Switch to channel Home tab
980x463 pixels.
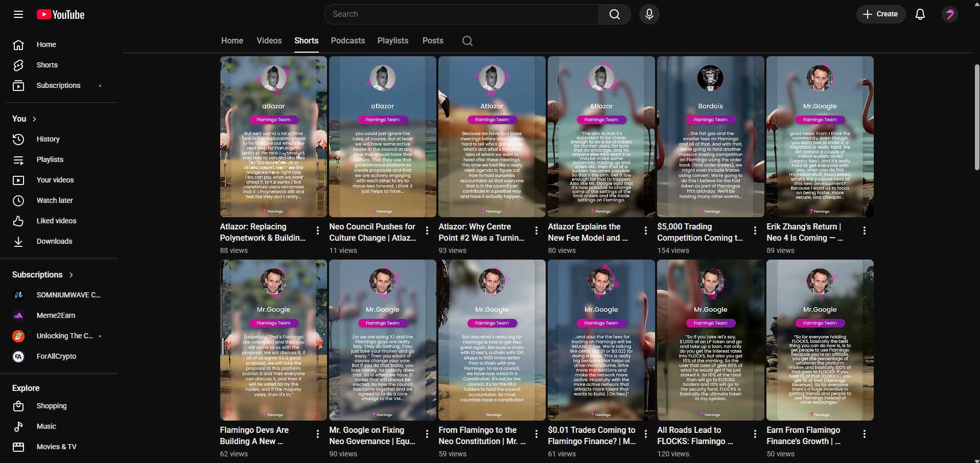click(232, 41)
